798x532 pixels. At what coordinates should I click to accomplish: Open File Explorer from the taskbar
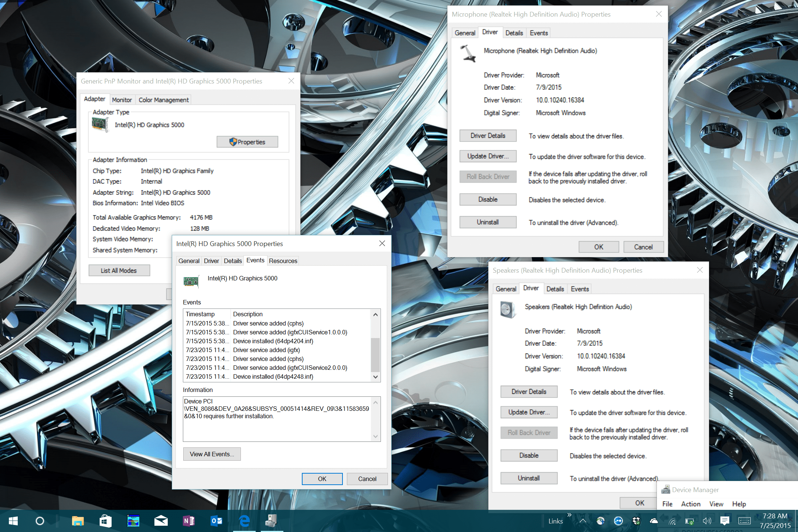(78, 521)
